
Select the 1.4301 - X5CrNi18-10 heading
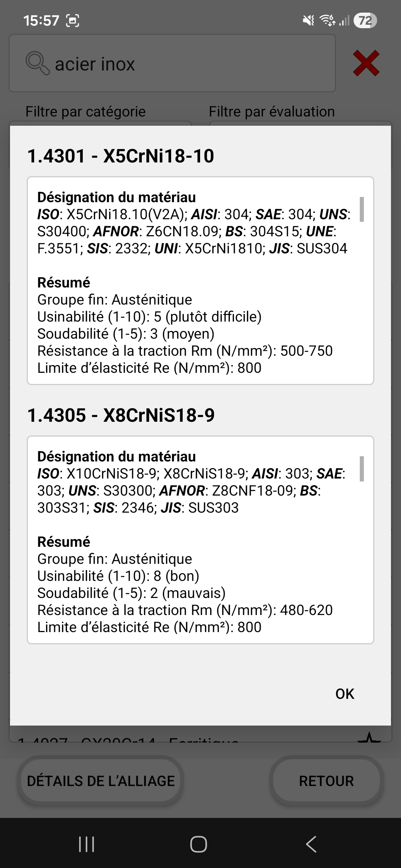coord(121,156)
